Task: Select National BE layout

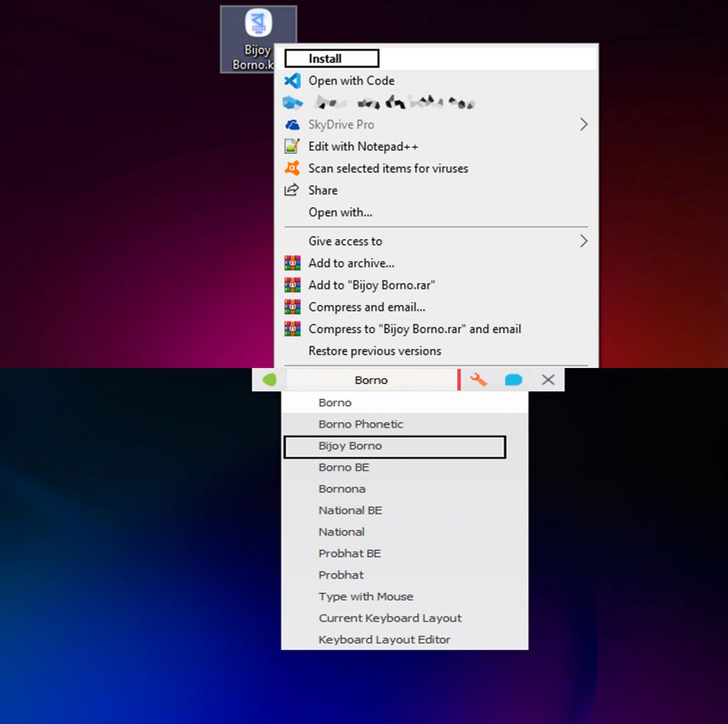Action: click(x=405, y=511)
